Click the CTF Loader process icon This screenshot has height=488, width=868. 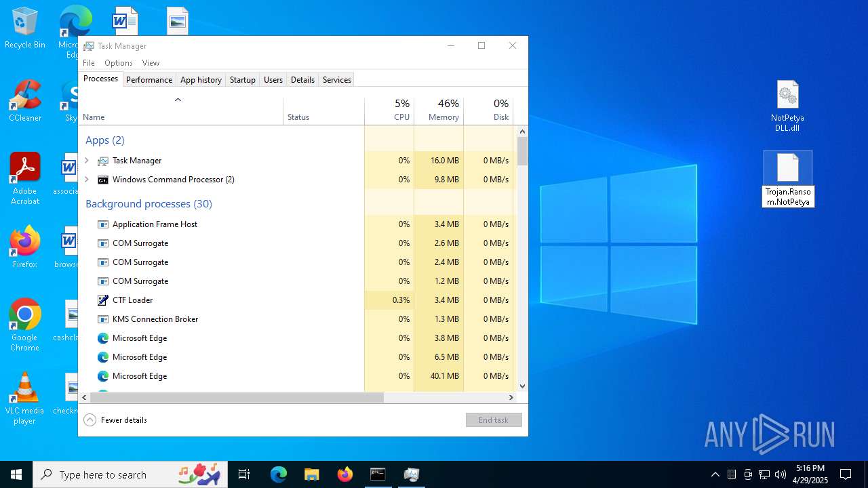click(x=103, y=300)
